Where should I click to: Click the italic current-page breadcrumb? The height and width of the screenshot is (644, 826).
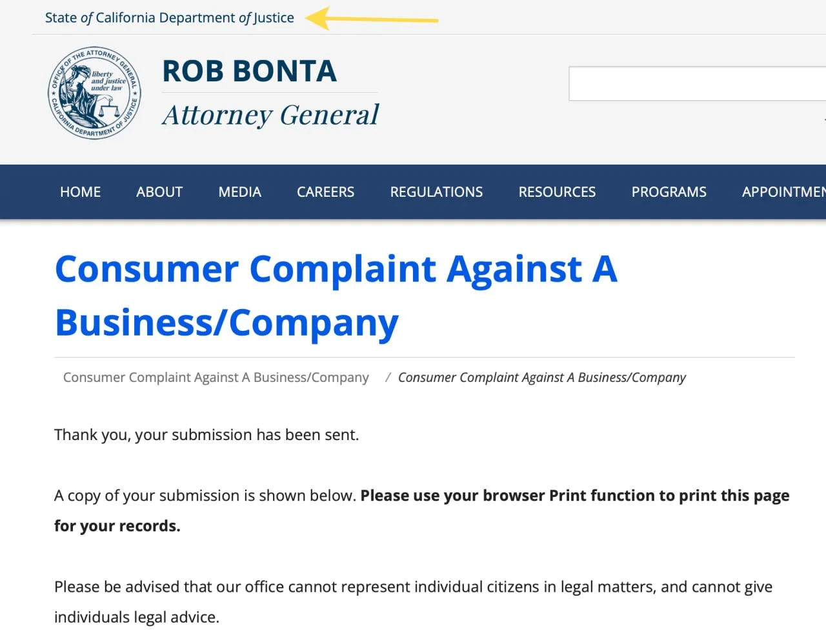(542, 377)
